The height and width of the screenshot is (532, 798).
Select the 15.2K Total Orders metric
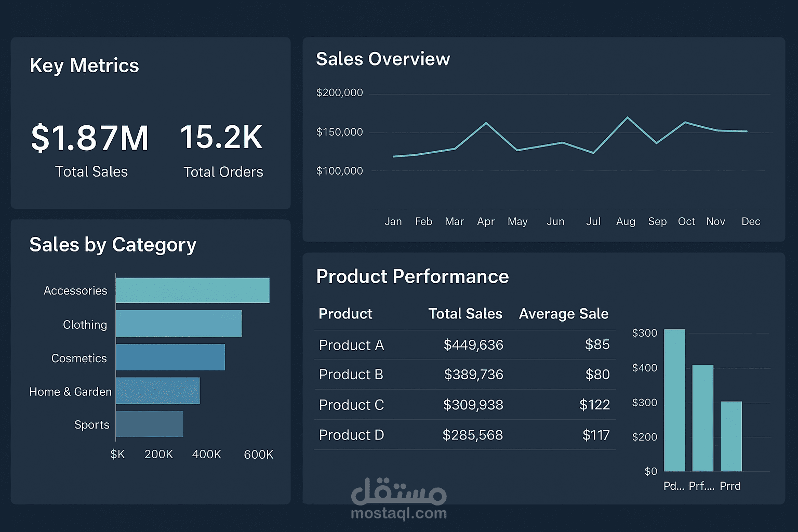(x=222, y=138)
